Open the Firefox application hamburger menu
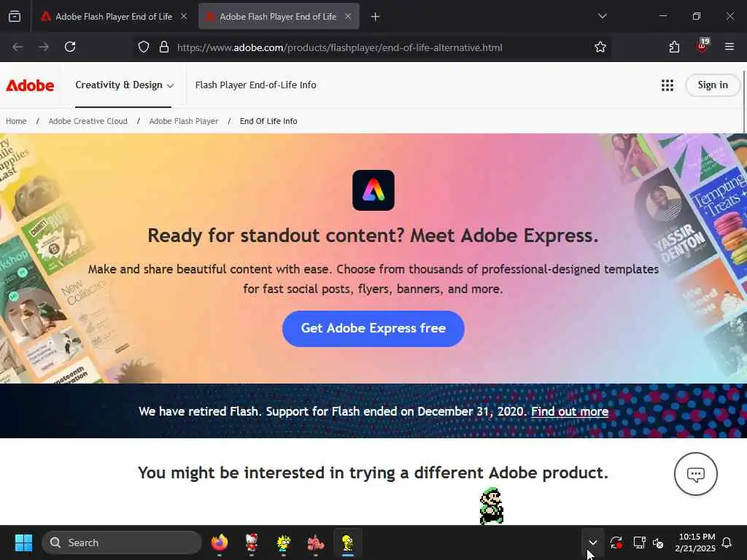This screenshot has width=747, height=560. coord(729,47)
